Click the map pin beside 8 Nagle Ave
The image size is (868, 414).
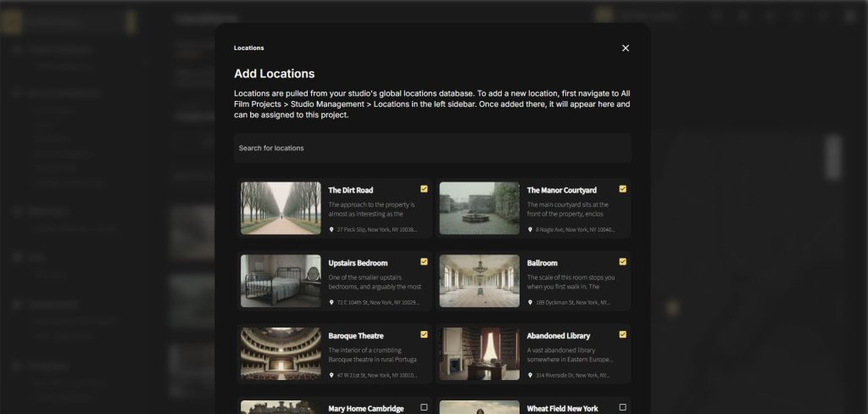point(530,229)
